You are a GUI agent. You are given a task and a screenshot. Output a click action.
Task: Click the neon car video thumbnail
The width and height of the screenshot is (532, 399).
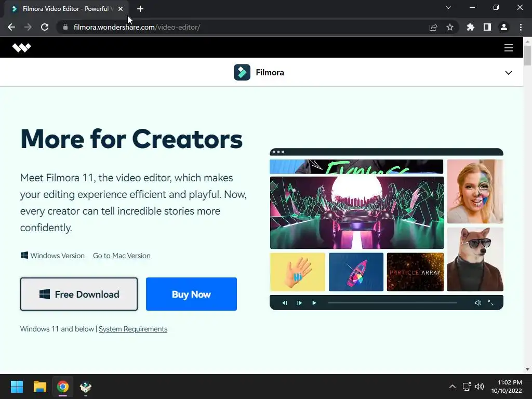(x=356, y=212)
